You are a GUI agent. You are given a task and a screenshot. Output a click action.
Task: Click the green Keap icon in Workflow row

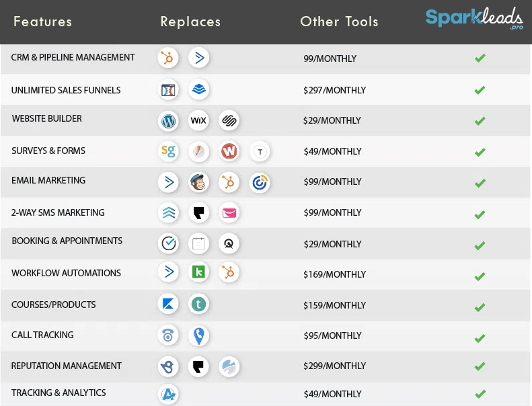point(198,272)
